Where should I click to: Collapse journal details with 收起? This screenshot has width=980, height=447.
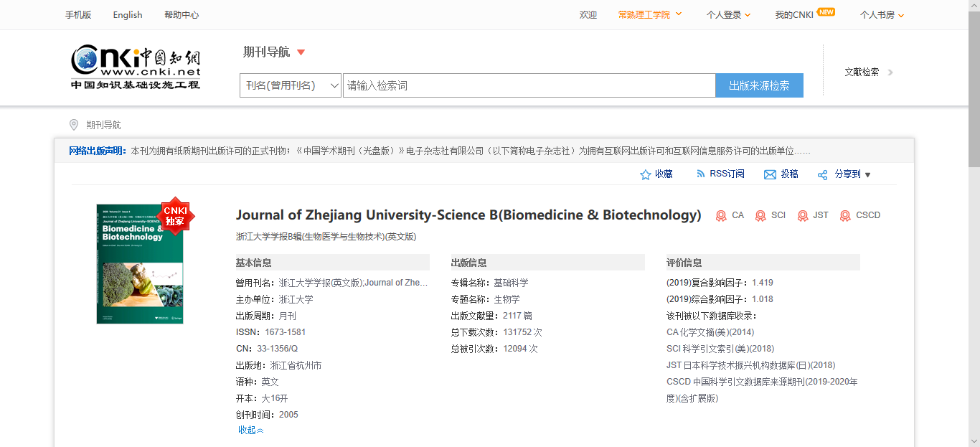tap(251, 430)
